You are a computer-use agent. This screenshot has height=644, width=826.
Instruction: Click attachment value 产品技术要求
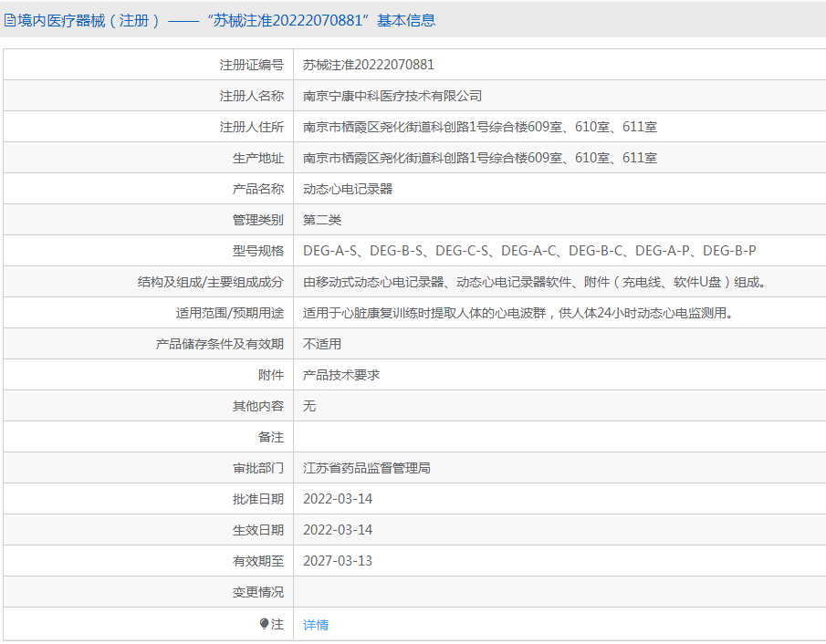[x=341, y=376]
